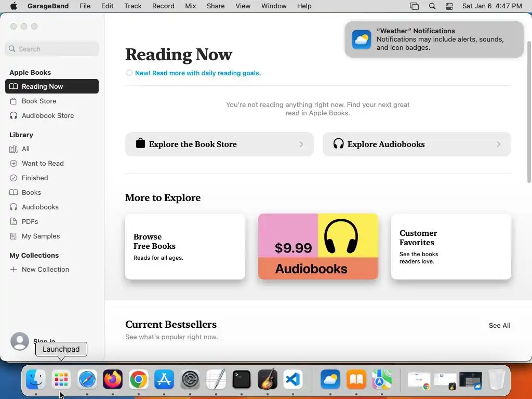Open the Customer Favorites card
The width and height of the screenshot is (532, 399).
451,247
